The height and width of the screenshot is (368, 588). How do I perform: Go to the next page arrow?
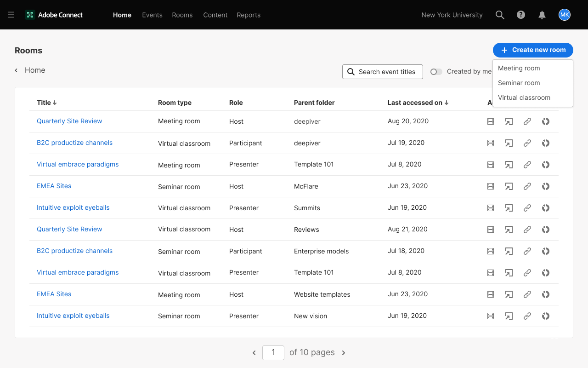pos(344,353)
